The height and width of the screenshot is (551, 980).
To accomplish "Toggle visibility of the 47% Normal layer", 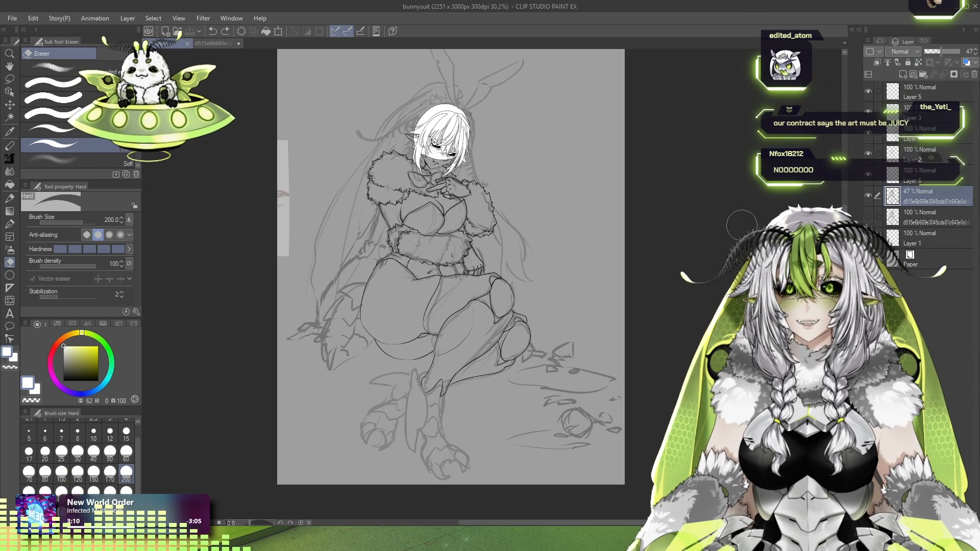I will [868, 195].
